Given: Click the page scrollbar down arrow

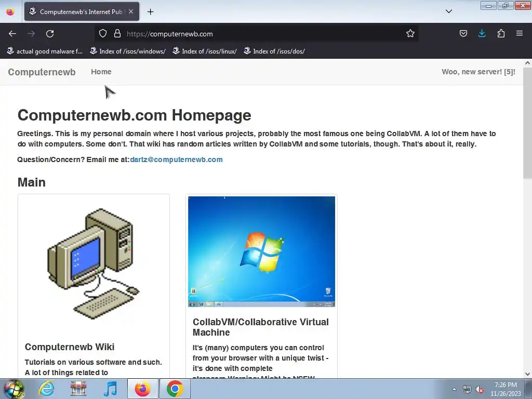Looking at the screenshot, I should coord(527,374).
